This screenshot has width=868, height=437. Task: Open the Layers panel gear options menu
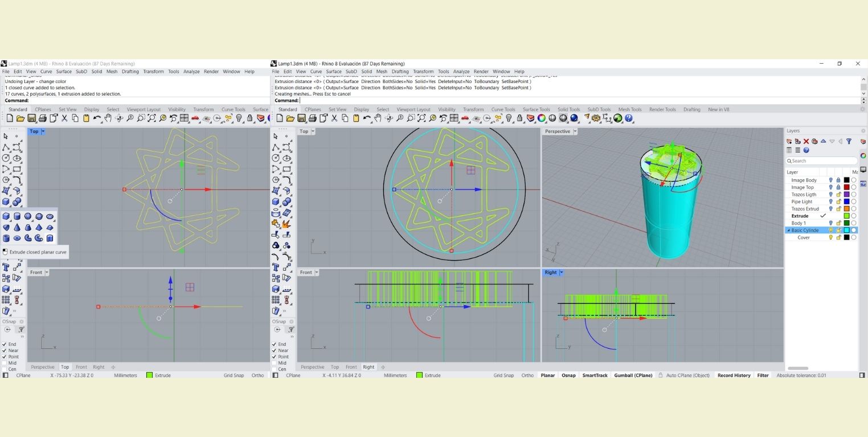pyautogui.click(x=863, y=131)
